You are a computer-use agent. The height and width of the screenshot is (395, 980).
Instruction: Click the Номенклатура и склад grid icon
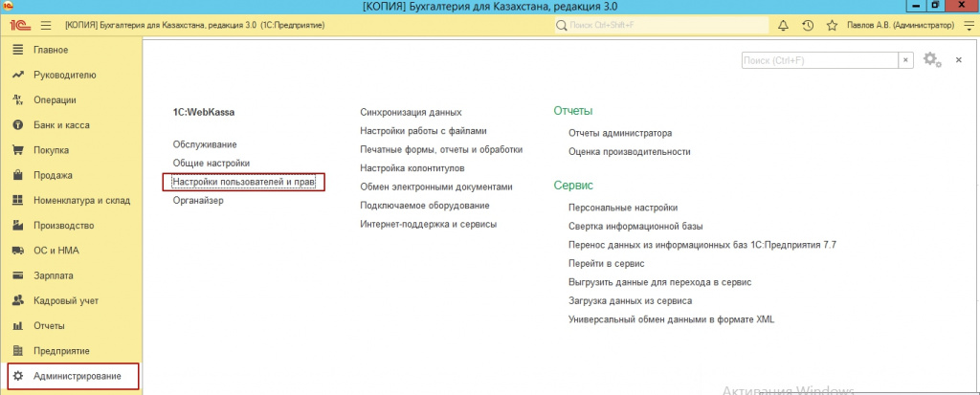18,201
